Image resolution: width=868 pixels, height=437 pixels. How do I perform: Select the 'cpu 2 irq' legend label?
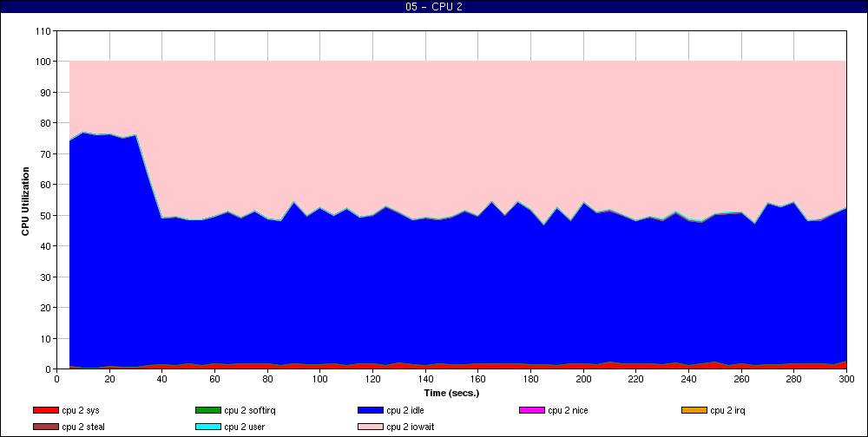coord(728,410)
